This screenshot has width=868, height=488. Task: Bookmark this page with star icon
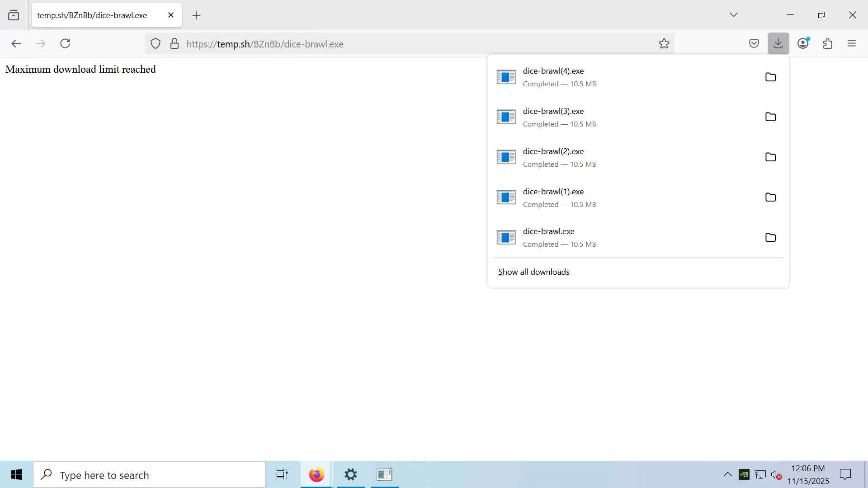[664, 44]
